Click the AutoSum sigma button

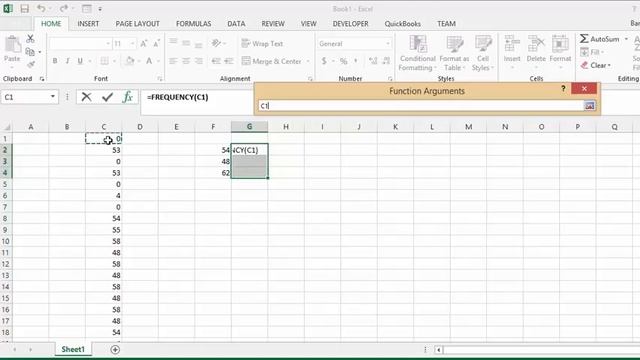tap(599, 39)
